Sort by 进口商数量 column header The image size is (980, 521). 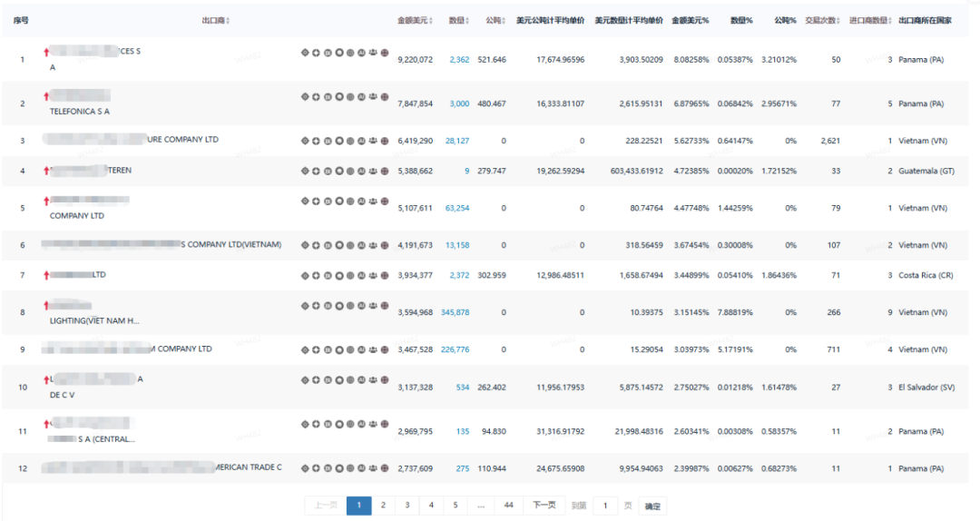(x=870, y=20)
